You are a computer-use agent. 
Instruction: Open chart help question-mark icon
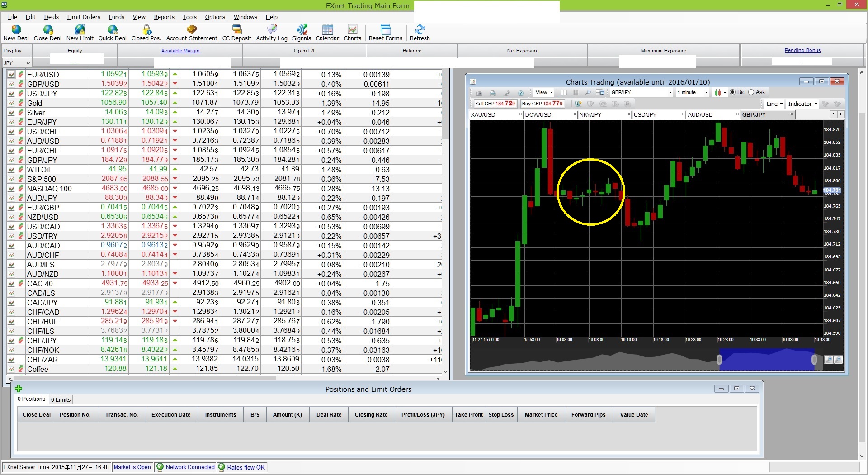521,93
